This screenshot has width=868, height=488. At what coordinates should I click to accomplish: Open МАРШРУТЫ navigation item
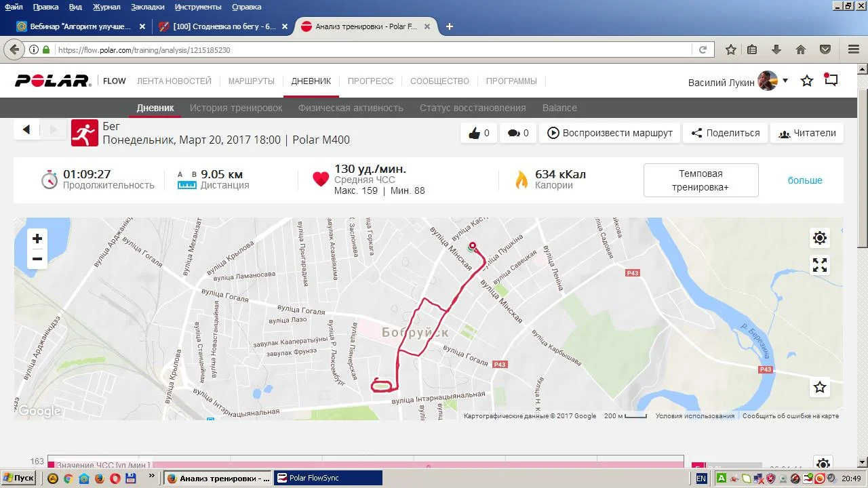click(252, 81)
